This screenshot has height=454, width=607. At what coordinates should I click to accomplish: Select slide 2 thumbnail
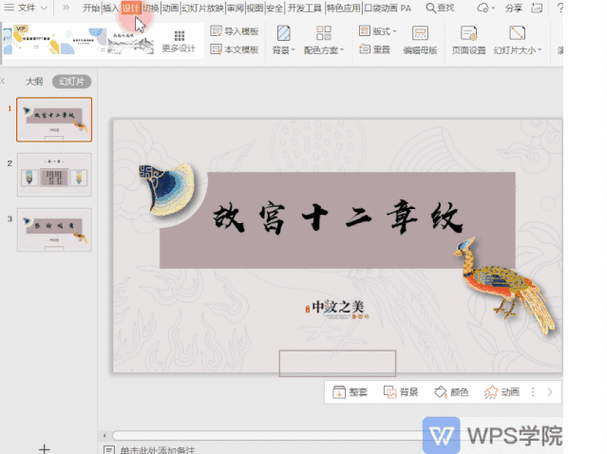(54, 175)
